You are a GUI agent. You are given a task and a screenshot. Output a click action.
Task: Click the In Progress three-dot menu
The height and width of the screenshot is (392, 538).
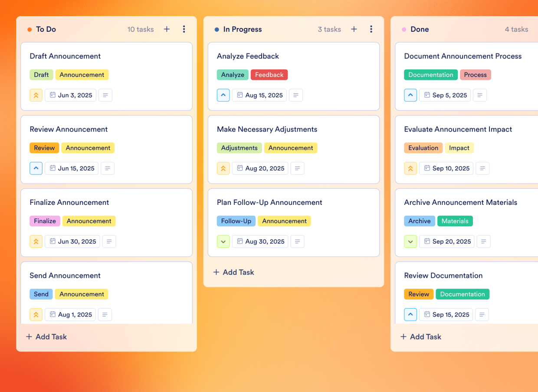[x=371, y=29]
